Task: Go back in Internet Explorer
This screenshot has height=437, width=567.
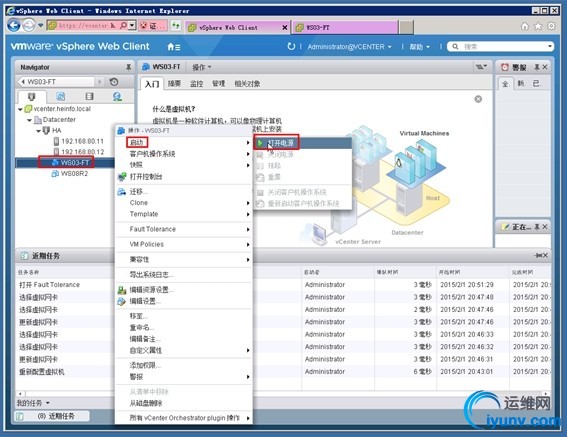Action: pos(14,25)
